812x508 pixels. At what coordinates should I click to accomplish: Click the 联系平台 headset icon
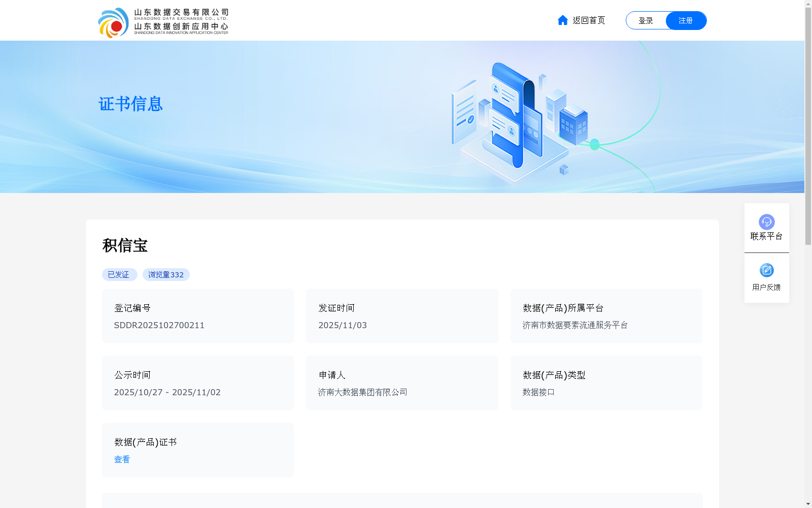766,222
